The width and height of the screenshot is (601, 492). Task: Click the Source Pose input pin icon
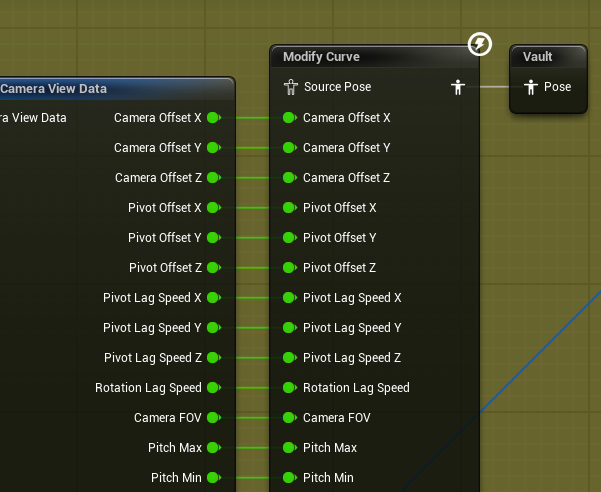[291, 87]
